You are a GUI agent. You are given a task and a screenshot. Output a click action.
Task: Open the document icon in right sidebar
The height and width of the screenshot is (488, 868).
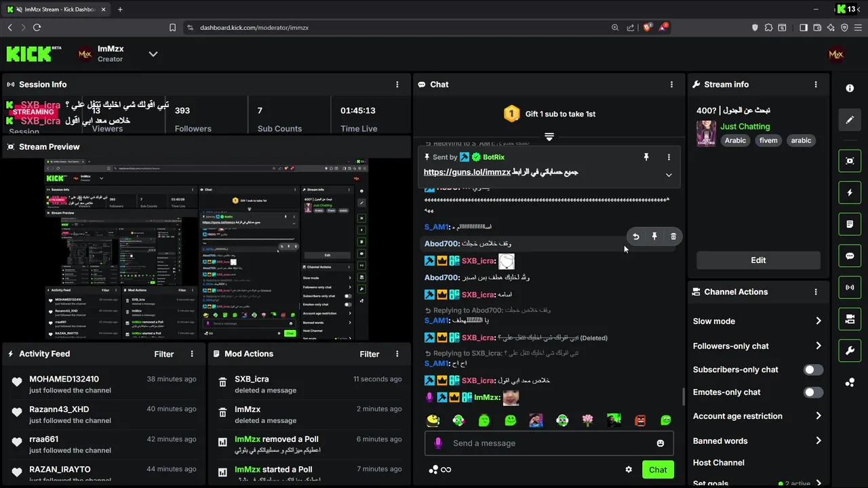click(850, 224)
